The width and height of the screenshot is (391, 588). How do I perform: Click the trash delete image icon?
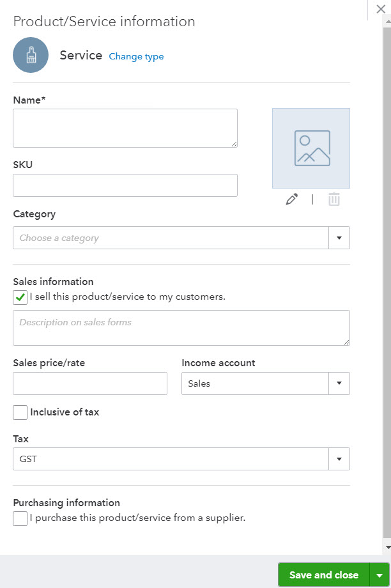[x=333, y=199]
